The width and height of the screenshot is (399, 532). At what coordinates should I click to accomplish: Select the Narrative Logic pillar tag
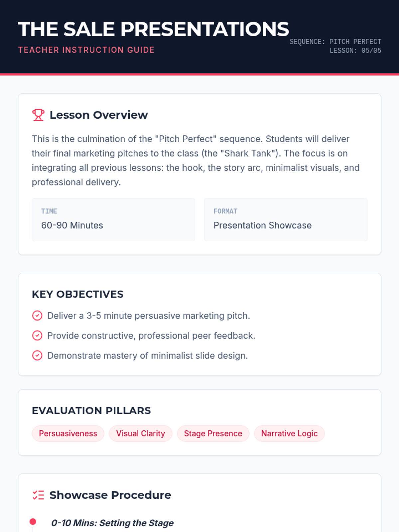[289, 434]
